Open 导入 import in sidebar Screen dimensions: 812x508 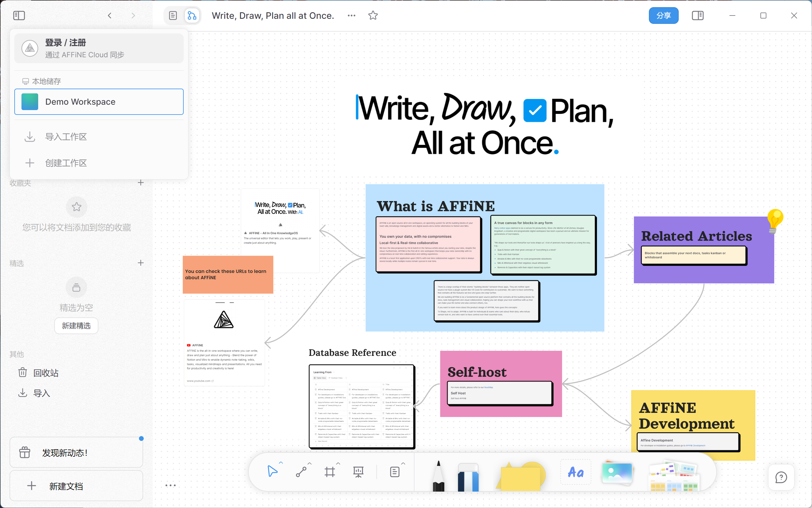[x=76, y=393]
